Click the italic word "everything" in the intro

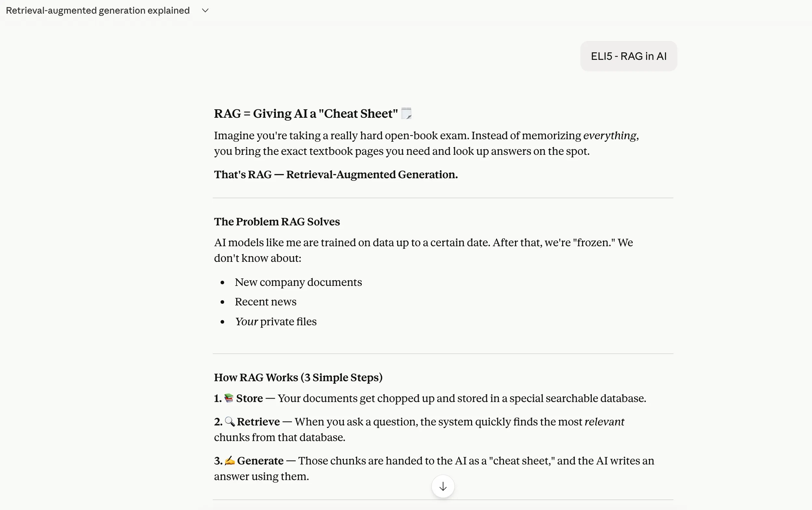[610, 136]
